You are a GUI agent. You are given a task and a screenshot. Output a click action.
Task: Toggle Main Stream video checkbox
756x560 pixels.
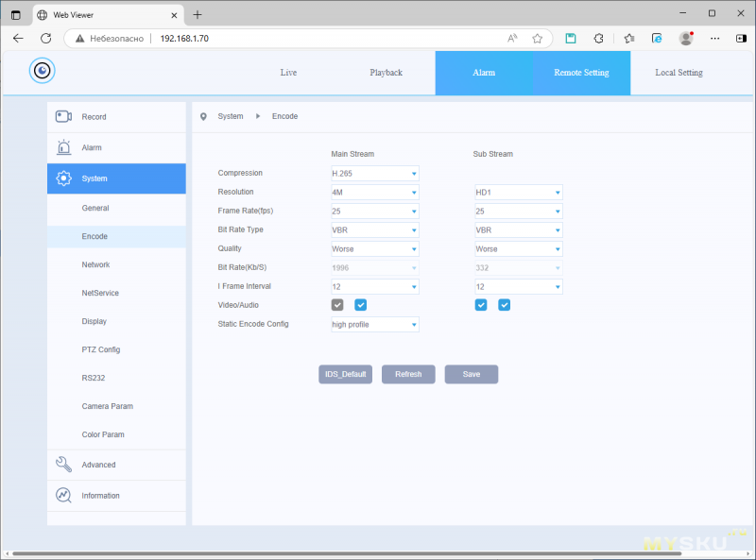click(337, 305)
